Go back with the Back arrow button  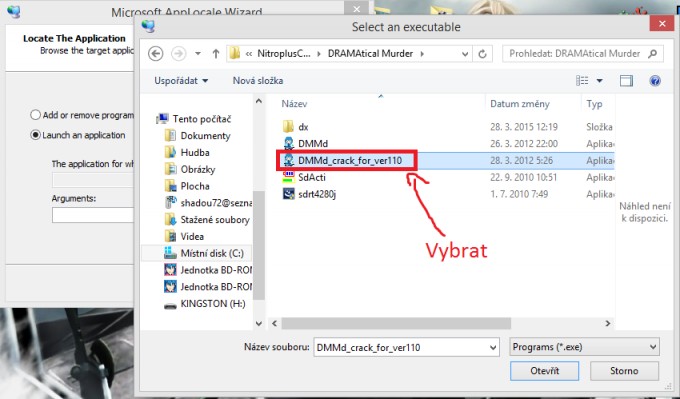156,54
